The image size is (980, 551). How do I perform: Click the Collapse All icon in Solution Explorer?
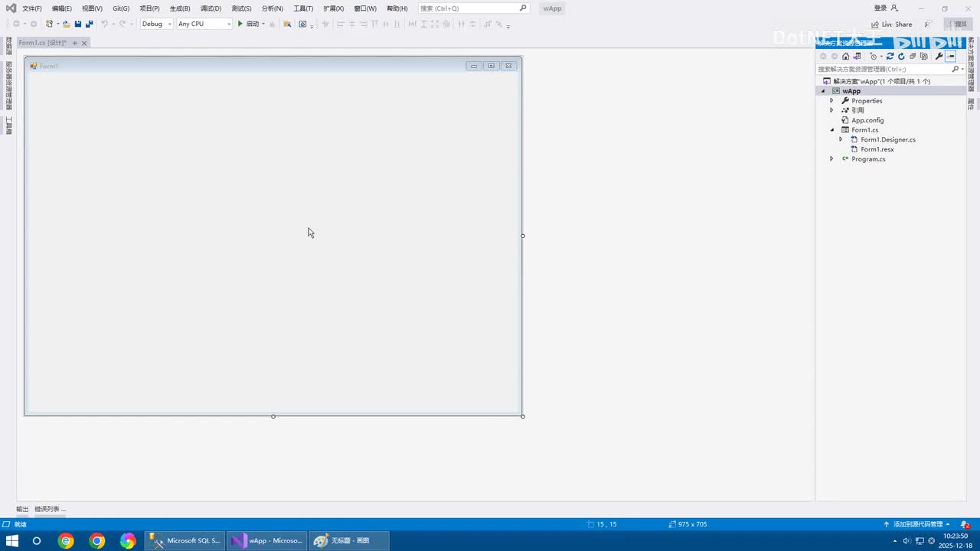coord(913,56)
